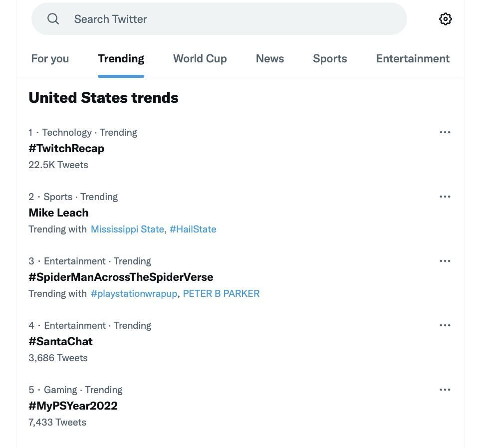This screenshot has width=481, height=448.
Task: Open more options for #SpiderManAcrossTheSpiderVerse trend
Action: (x=445, y=261)
